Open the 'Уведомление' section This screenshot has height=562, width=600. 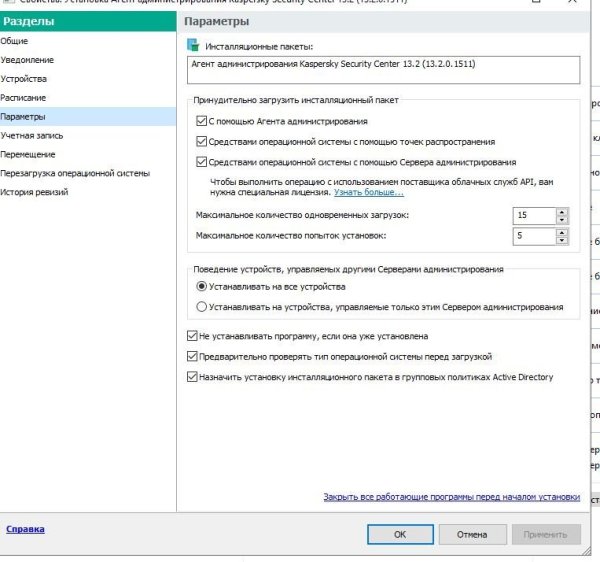[x=88, y=60]
